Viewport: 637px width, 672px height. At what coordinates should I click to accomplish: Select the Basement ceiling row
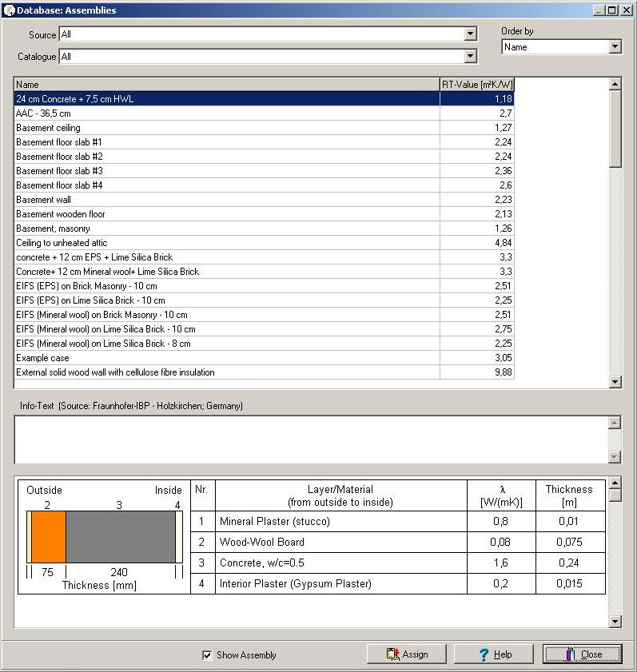[264, 128]
